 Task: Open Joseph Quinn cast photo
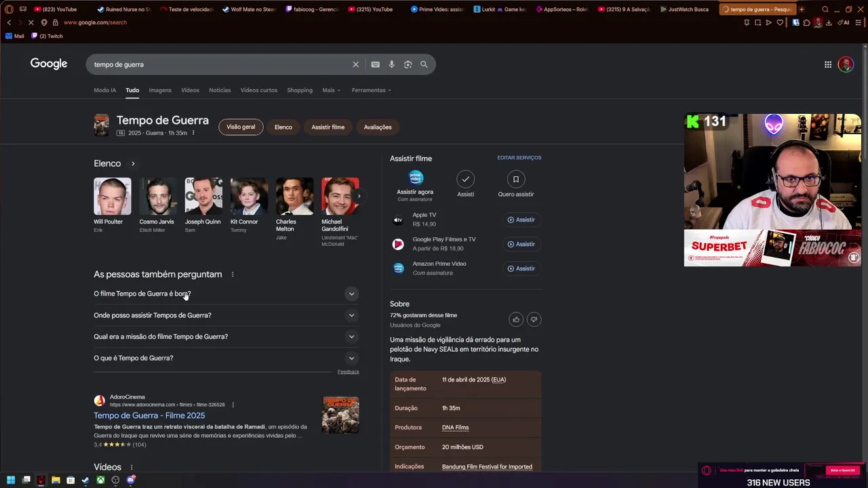203,197
